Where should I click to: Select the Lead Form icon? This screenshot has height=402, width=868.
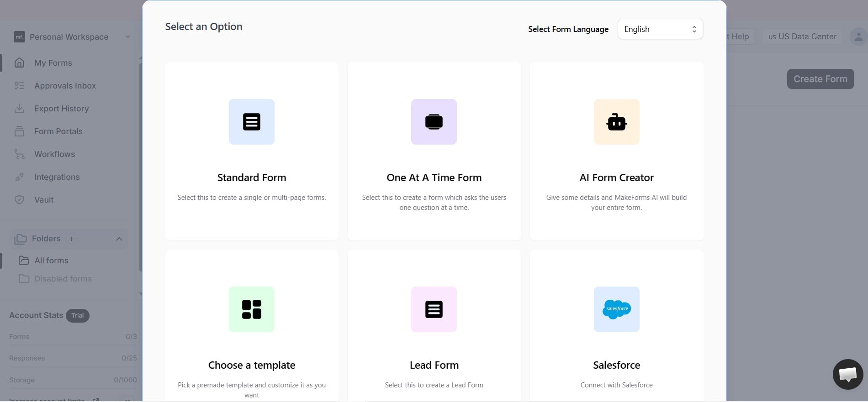pyautogui.click(x=434, y=309)
